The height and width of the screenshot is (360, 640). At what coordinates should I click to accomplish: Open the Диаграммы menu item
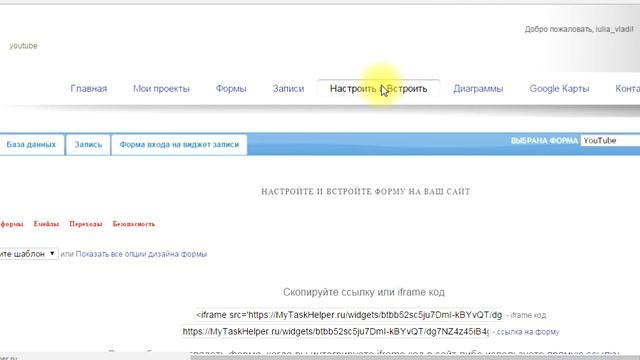[478, 89]
